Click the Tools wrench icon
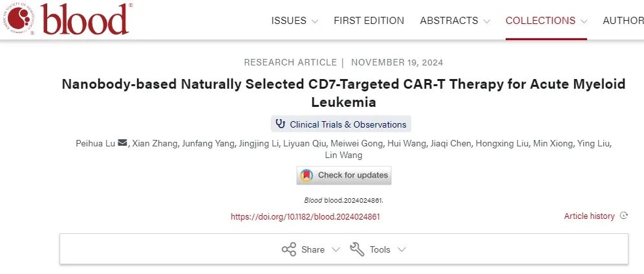 (357, 249)
